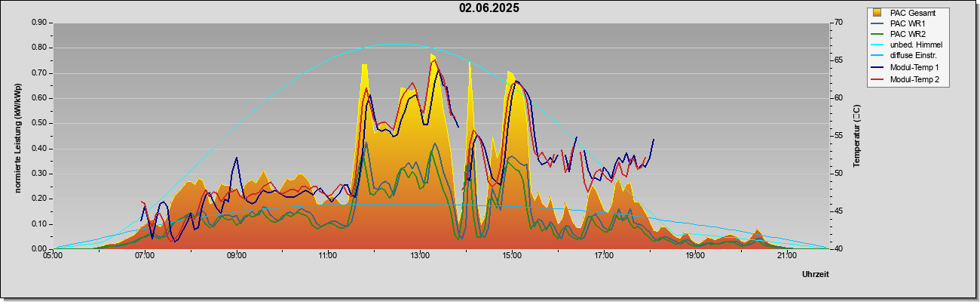
Task: Select the 'Modul-Temp 2' legend label
Action: 914,79
